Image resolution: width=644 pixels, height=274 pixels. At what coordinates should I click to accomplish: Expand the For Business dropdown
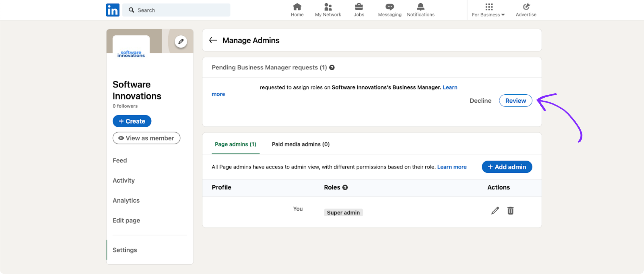pyautogui.click(x=488, y=10)
